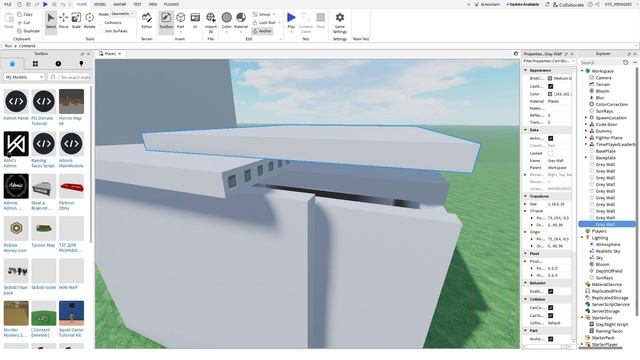Toggle Anchor in Edit group
This screenshot has height=360, width=640.
click(262, 31)
